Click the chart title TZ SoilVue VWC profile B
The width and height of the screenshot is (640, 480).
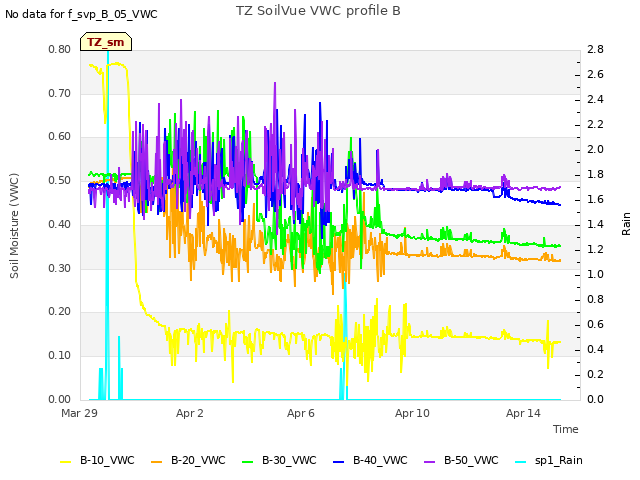point(318,11)
